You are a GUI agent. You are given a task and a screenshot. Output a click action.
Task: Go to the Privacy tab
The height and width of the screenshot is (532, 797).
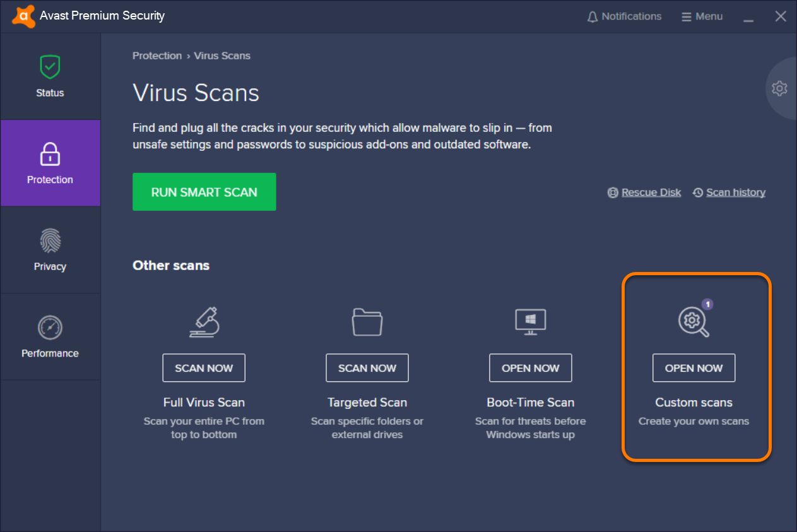click(x=50, y=250)
